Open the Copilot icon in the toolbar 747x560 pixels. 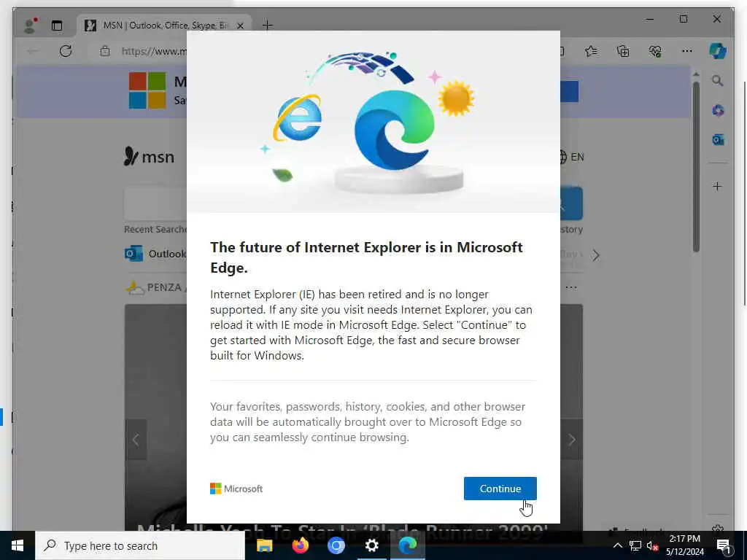pyautogui.click(x=718, y=51)
